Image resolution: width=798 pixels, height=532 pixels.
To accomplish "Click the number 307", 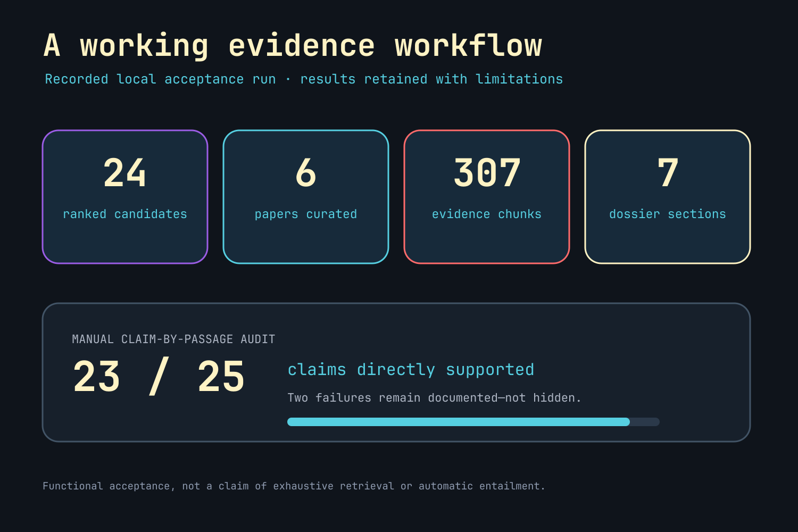I will click(x=487, y=173).
